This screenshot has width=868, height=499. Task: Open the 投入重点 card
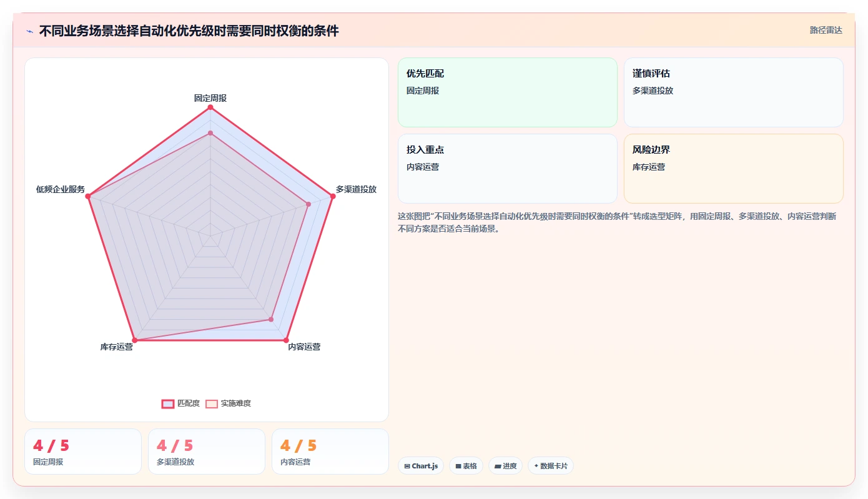pos(508,169)
